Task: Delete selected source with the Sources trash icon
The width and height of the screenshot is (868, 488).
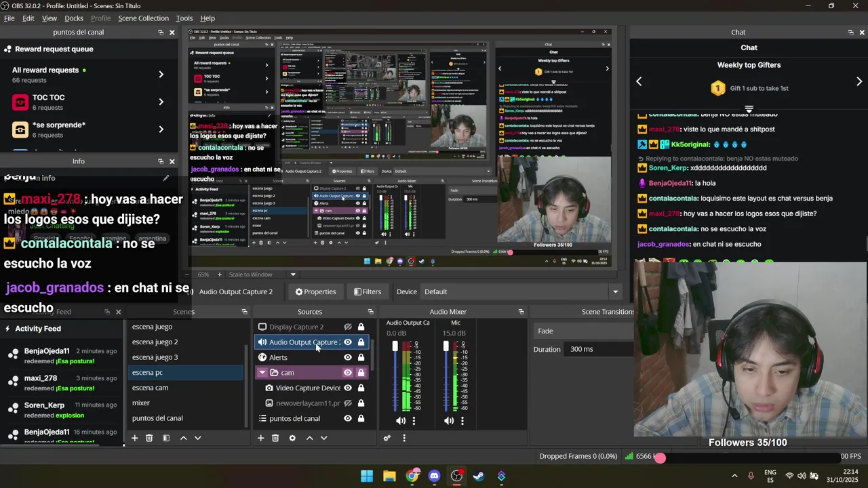Action: (x=275, y=438)
